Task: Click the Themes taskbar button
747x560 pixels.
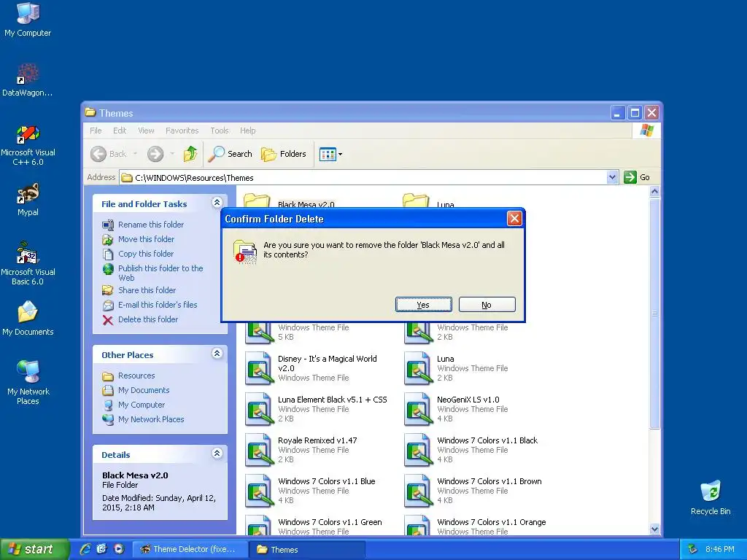Action: point(307,549)
